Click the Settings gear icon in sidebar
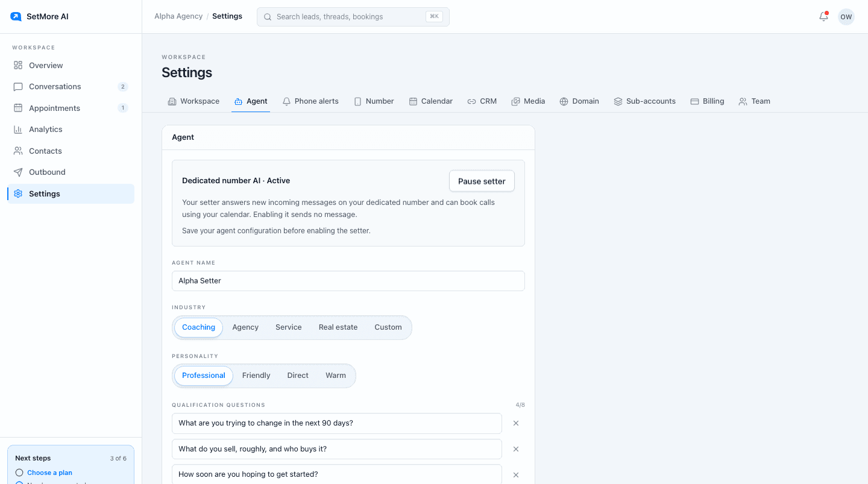The height and width of the screenshot is (484, 868). [x=18, y=193]
